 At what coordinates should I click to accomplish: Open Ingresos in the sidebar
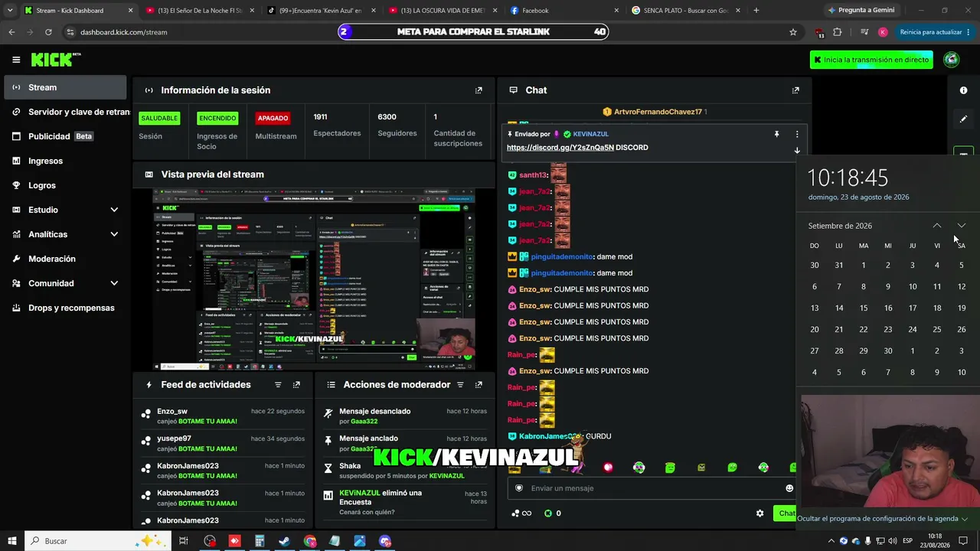click(x=65, y=161)
